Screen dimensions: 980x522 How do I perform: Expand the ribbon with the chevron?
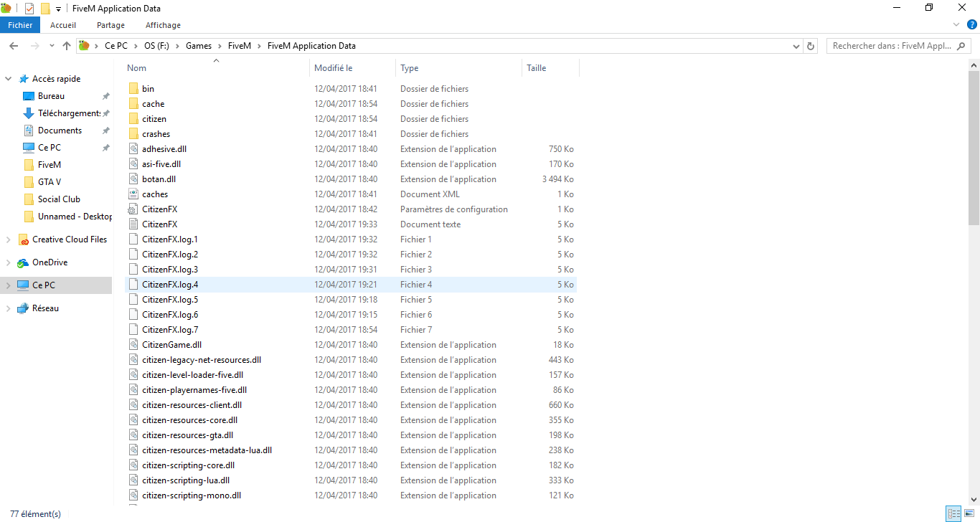tap(956, 25)
